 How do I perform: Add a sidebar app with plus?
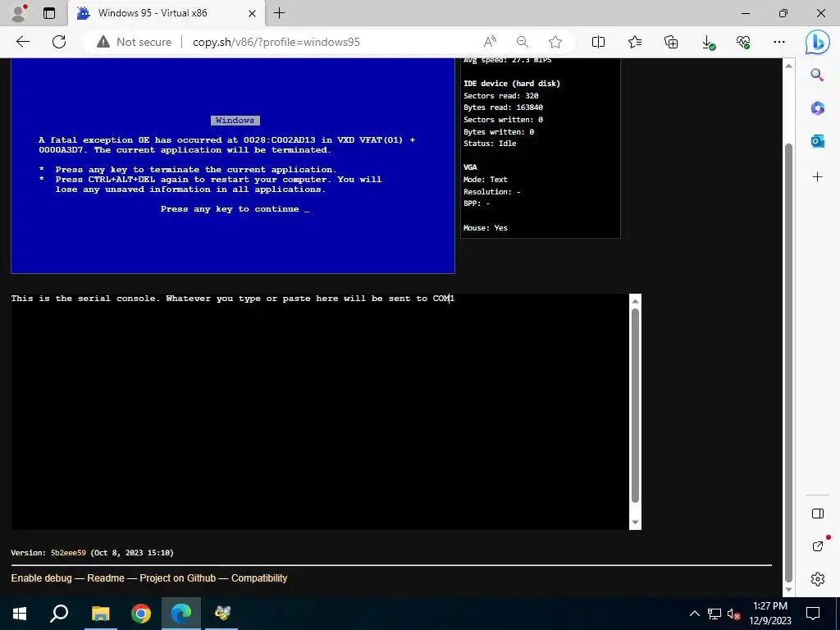click(818, 177)
